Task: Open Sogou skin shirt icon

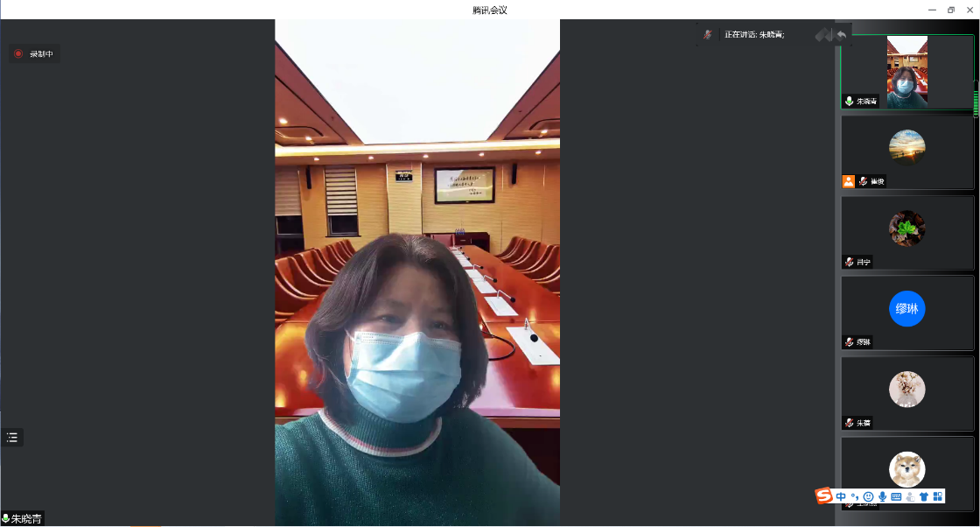Action: [x=924, y=496]
